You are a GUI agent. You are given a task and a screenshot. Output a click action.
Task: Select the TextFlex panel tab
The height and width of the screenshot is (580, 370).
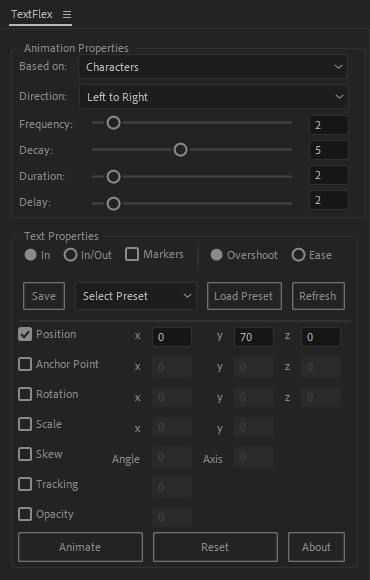point(32,14)
